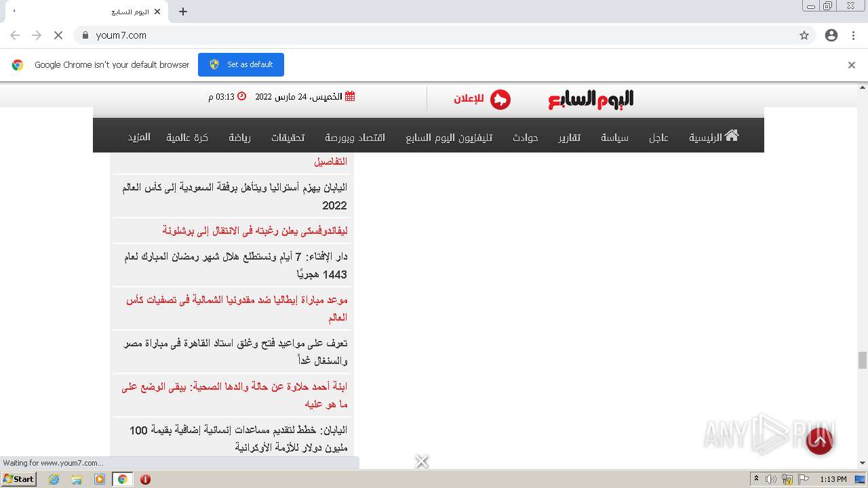
Task: Click the clock icon next to 03:13
Action: pos(241,96)
